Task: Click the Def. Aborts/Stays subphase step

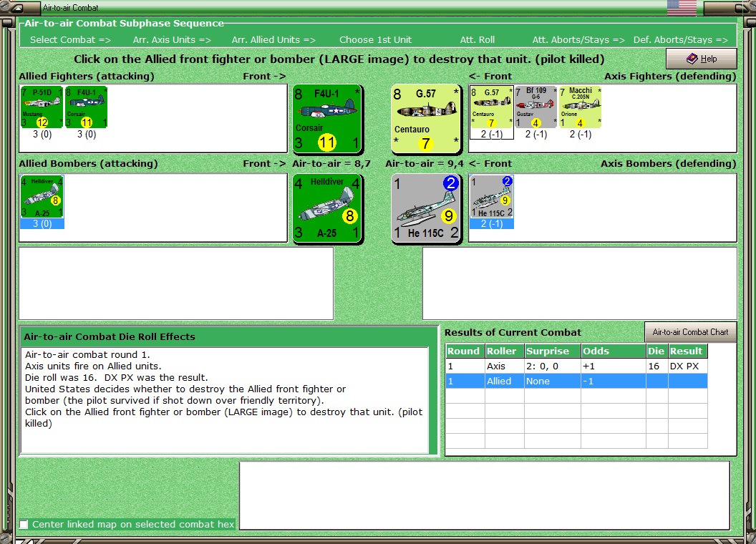Action: click(680, 40)
